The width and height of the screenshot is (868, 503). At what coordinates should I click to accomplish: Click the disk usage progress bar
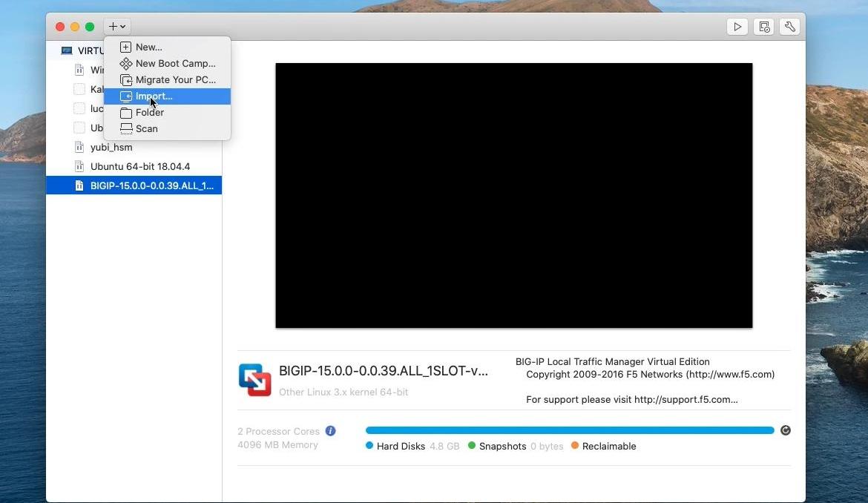pos(570,430)
